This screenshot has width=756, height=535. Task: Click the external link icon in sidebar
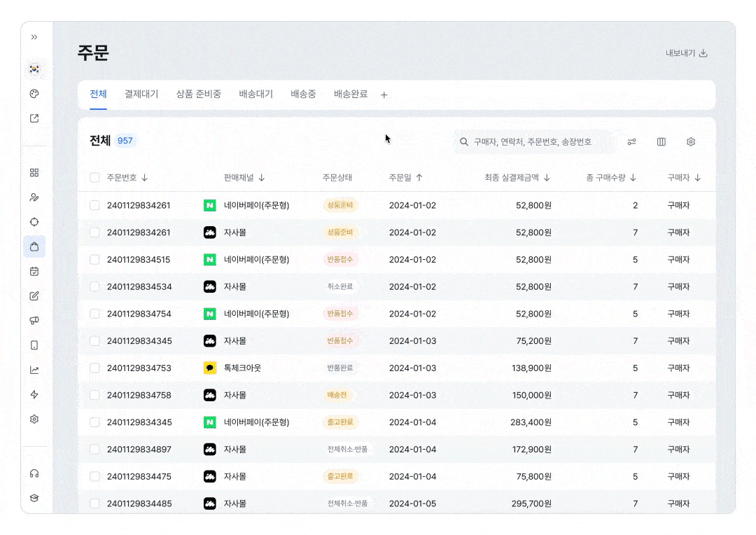pos(34,118)
